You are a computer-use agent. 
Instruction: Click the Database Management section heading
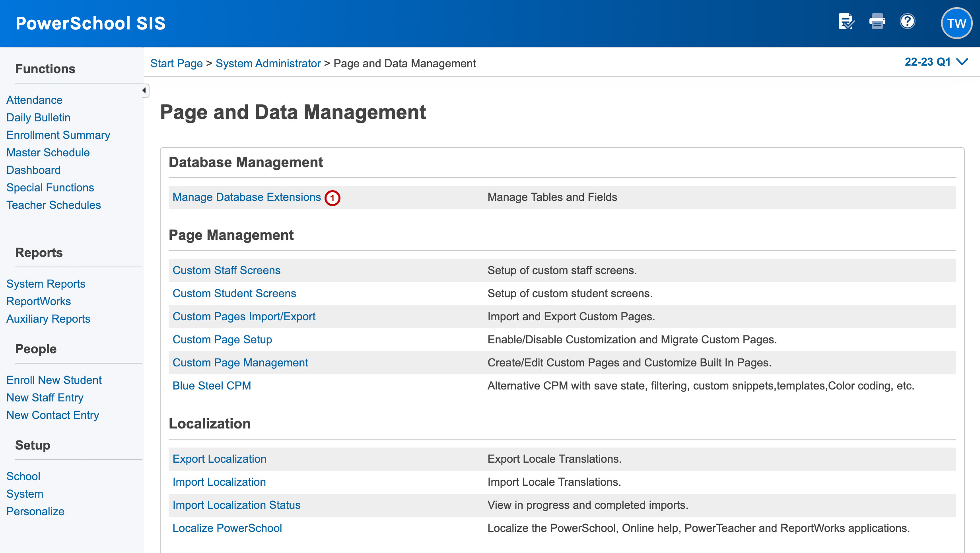tap(246, 162)
